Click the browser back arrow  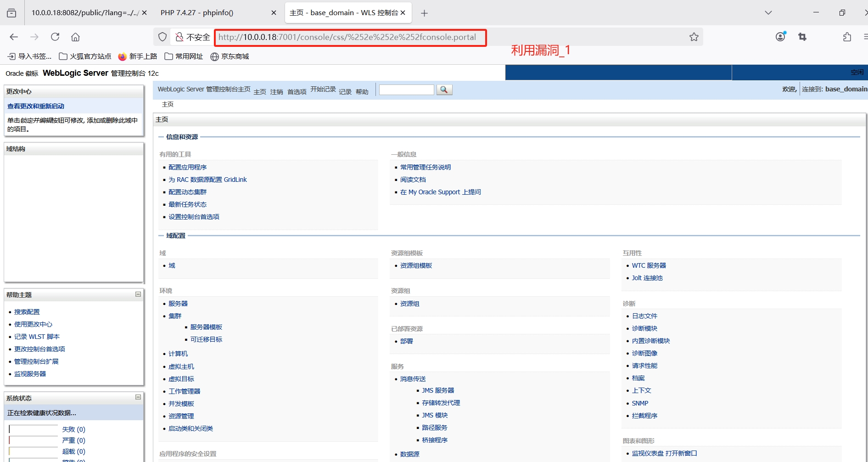(14, 37)
